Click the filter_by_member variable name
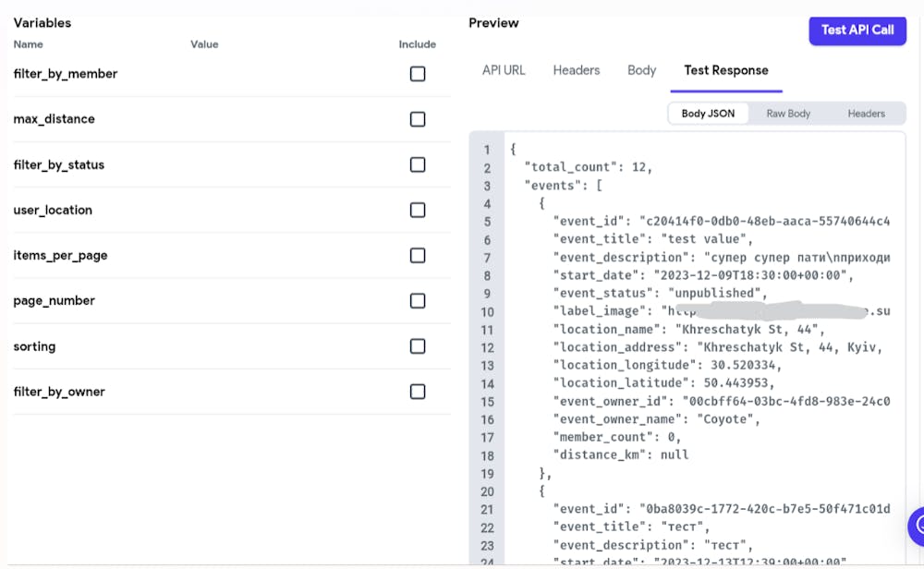The image size is (924, 569). 65,74
